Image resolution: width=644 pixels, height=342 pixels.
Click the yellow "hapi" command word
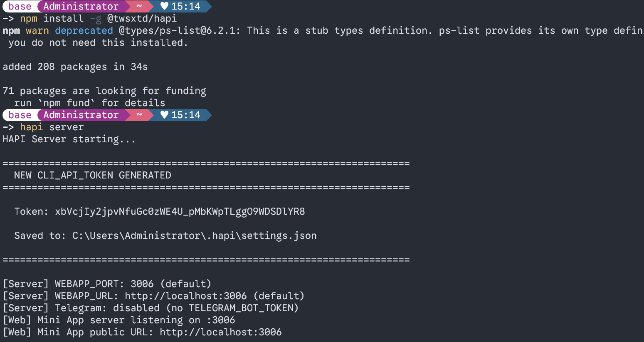(x=31, y=127)
